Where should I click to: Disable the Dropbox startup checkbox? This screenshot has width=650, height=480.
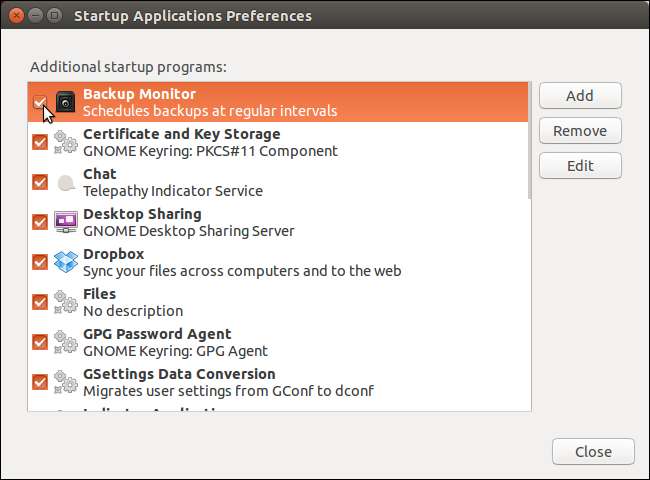40,262
